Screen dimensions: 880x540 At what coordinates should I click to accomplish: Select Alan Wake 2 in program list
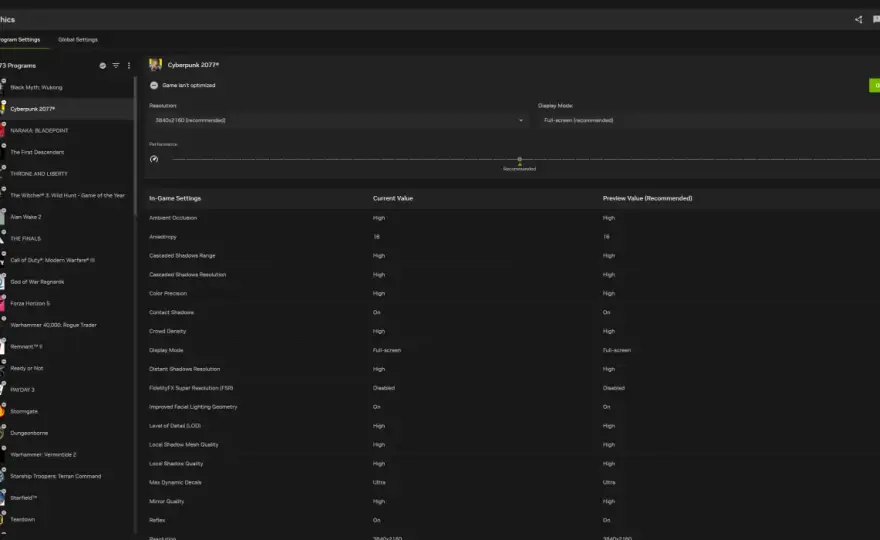coord(67,217)
